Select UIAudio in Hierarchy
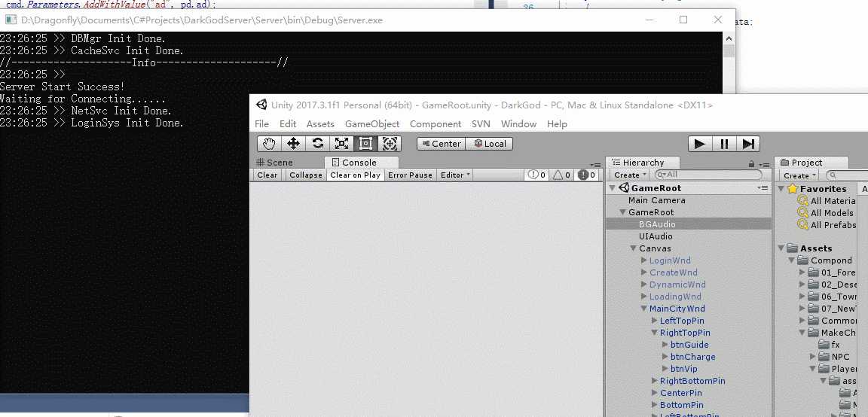The width and height of the screenshot is (868, 417). [656, 236]
